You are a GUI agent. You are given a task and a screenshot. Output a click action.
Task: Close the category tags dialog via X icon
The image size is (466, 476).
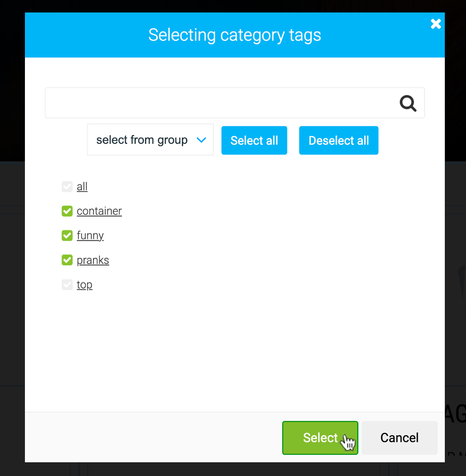pos(436,24)
